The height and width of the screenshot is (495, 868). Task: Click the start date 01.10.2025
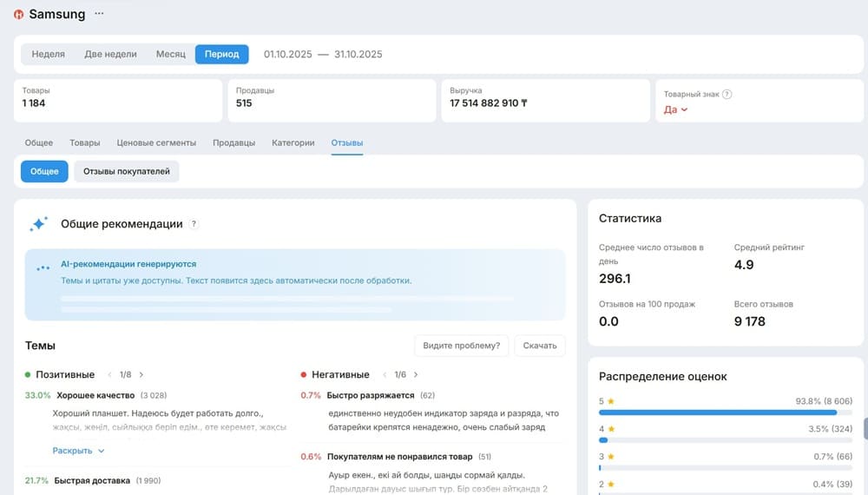click(x=288, y=54)
